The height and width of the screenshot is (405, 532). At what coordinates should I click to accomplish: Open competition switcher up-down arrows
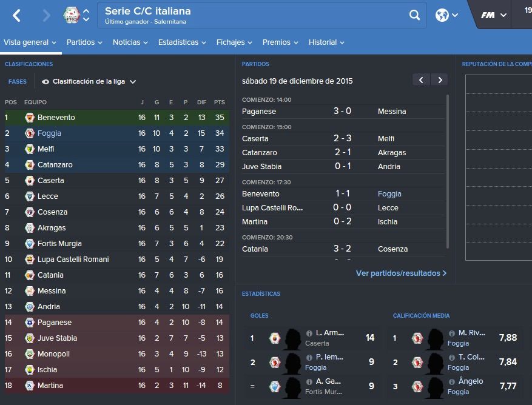pos(86,15)
